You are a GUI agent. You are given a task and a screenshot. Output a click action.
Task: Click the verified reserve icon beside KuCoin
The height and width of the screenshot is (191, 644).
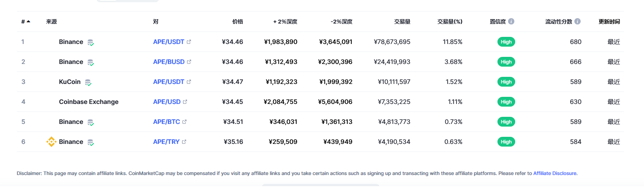coord(88,82)
